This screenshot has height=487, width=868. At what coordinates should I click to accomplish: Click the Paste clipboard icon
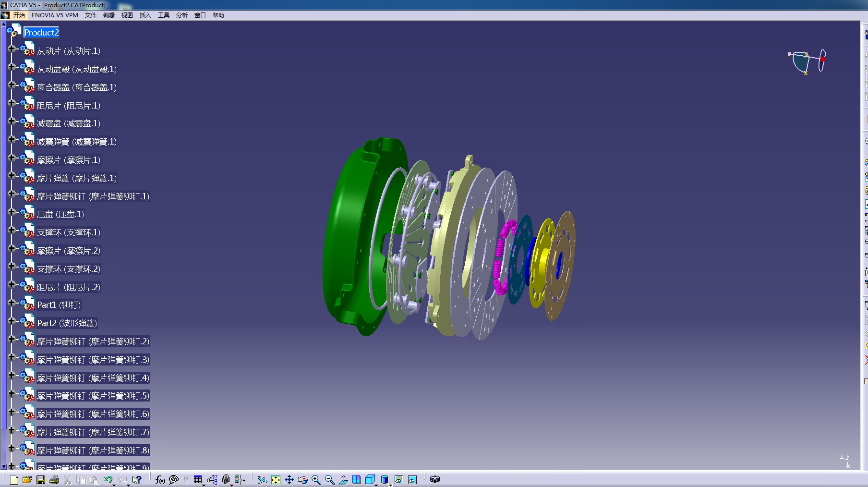click(x=95, y=479)
